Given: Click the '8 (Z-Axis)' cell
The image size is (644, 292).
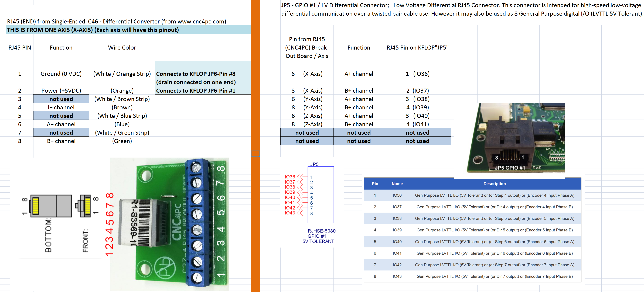Looking at the screenshot, I should tap(307, 124).
